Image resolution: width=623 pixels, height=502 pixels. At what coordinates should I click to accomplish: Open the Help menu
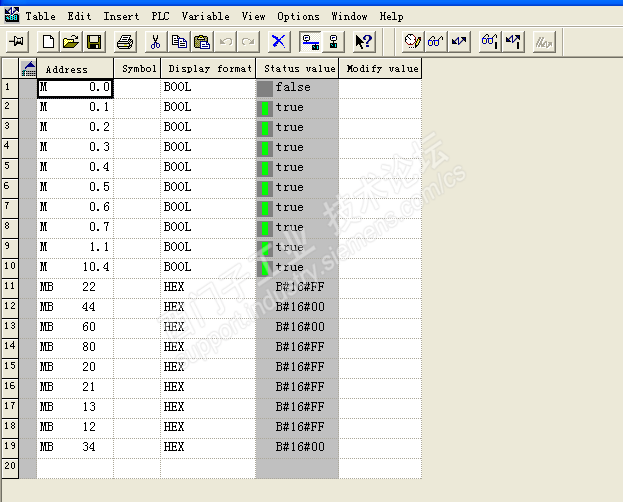(x=391, y=16)
